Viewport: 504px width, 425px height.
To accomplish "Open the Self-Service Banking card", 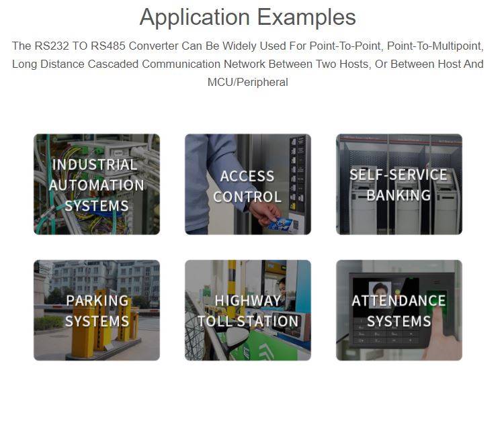I will pyautogui.click(x=399, y=184).
